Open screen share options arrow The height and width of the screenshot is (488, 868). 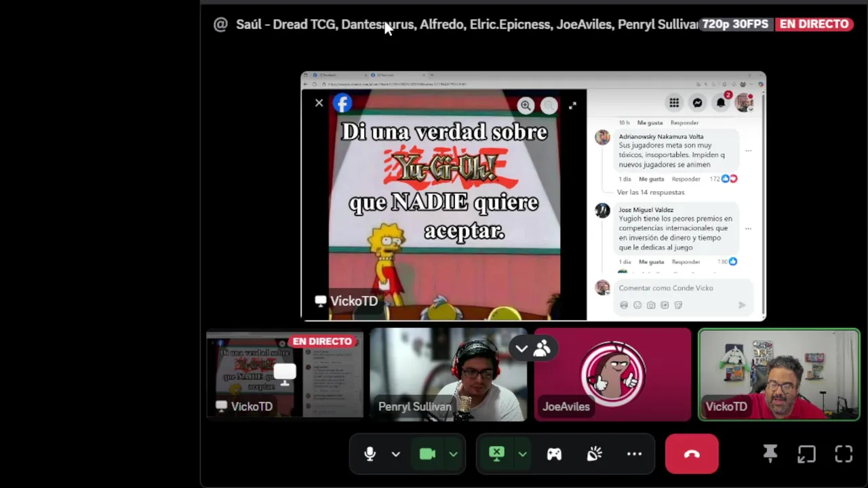pyautogui.click(x=522, y=454)
